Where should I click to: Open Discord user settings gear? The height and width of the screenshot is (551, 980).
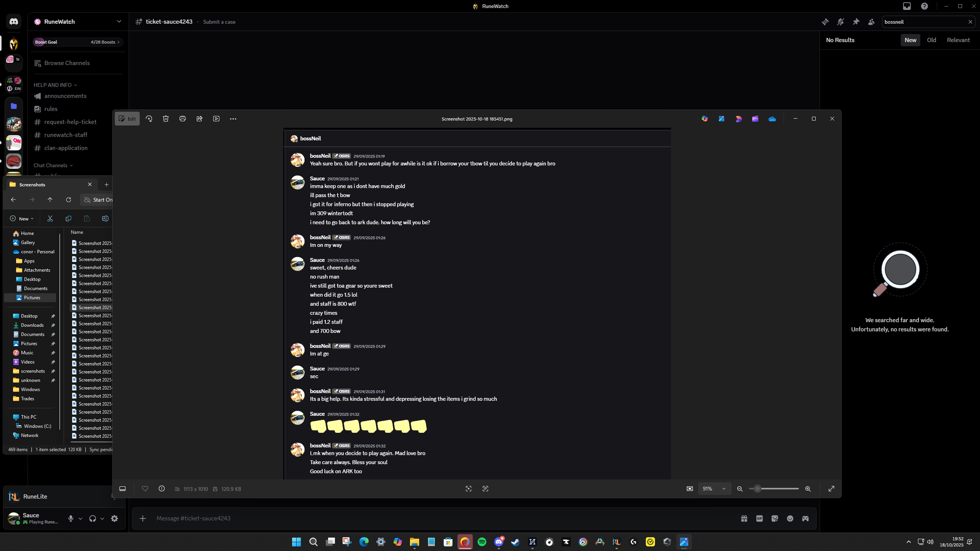(x=114, y=518)
